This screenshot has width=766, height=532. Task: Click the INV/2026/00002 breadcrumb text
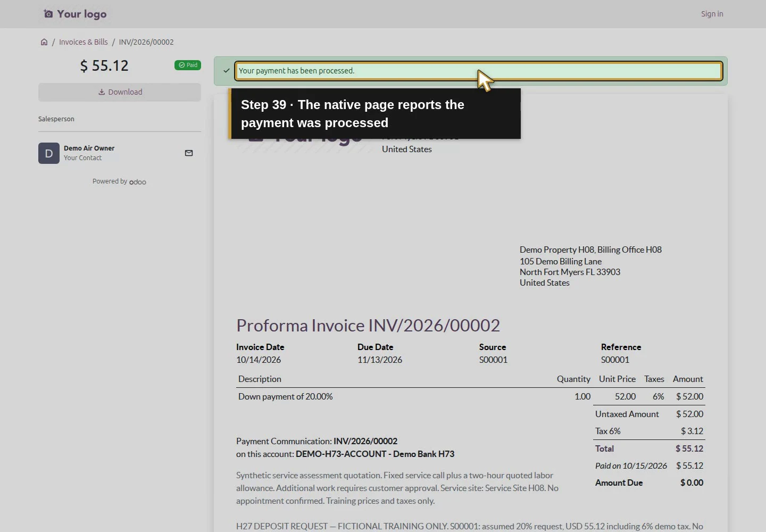pos(146,42)
